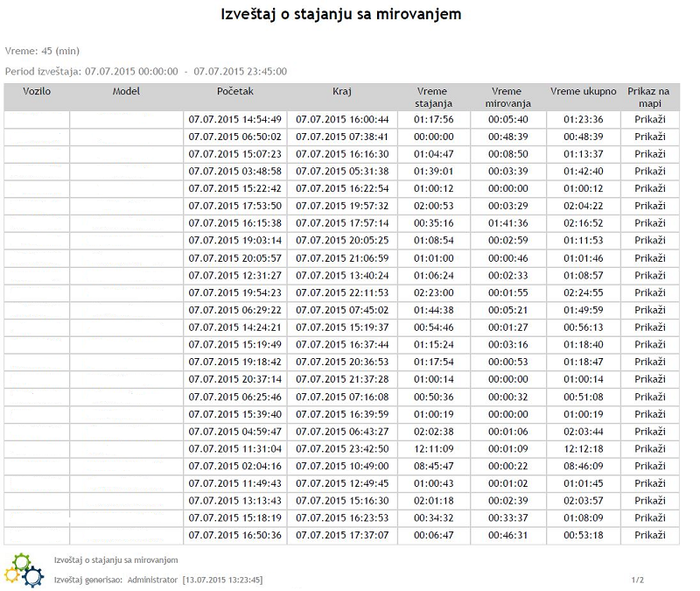Open Prikaži in row starting 20:37:14

[x=649, y=379]
